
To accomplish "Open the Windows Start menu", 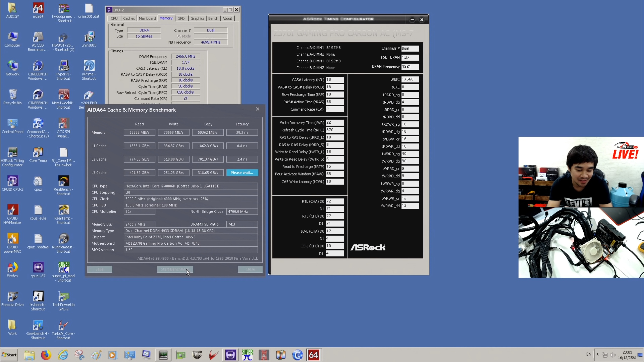I will pyautogui.click(x=9, y=355).
